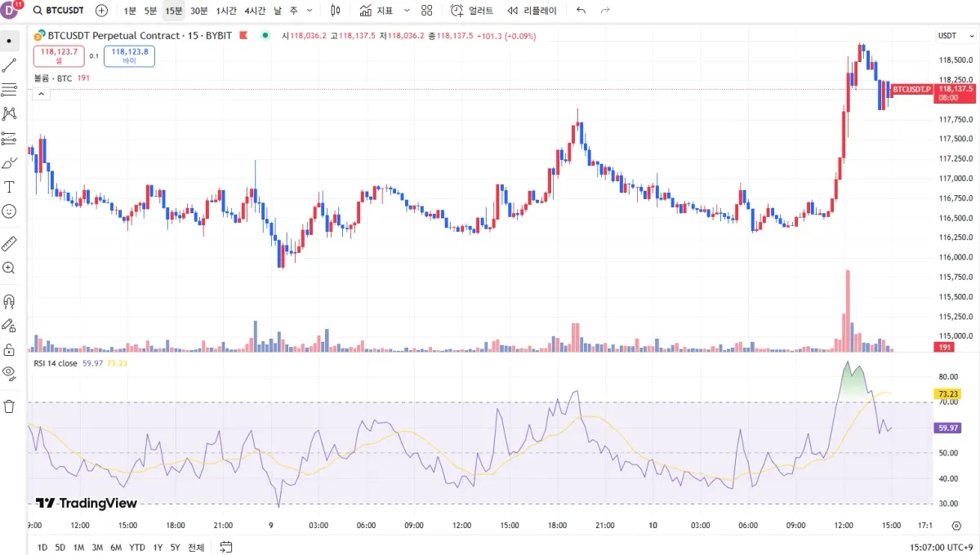Open the go-to-date calendar icon

226,546
